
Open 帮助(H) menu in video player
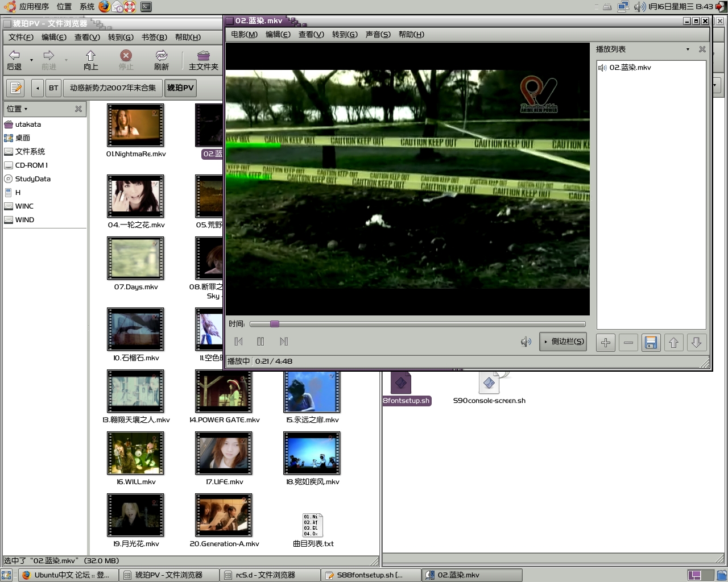[411, 35]
